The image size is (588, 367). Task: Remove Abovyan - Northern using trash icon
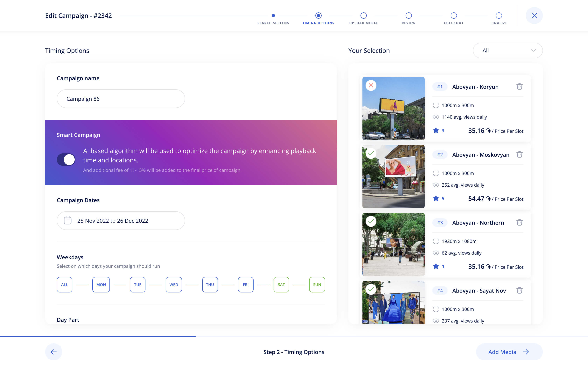[x=519, y=222]
